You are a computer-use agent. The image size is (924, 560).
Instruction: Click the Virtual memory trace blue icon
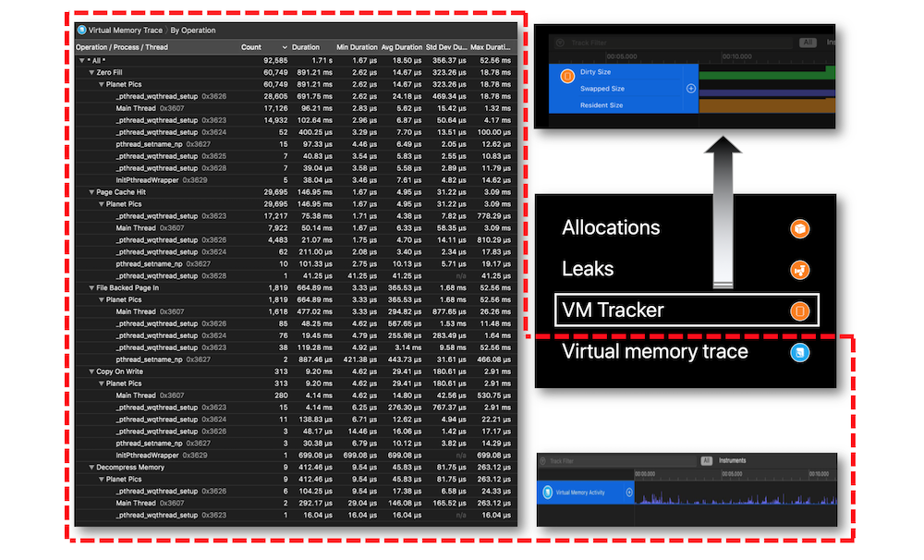point(799,352)
